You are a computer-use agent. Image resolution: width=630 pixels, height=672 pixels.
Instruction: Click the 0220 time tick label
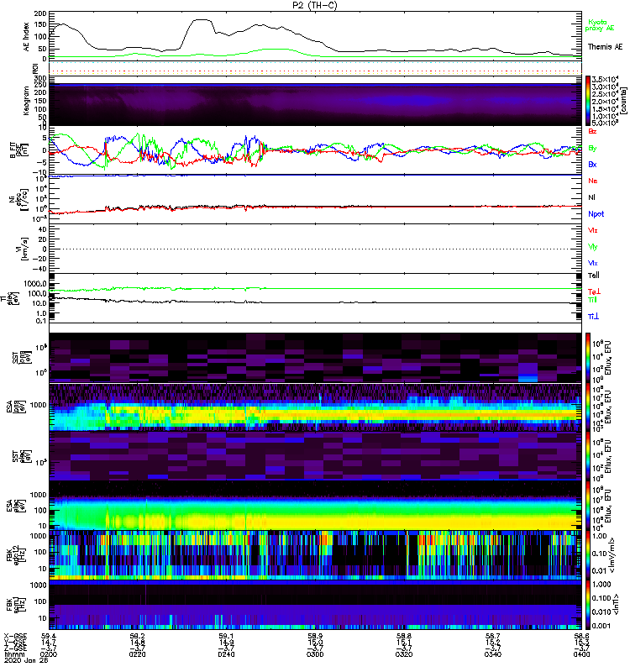click(137, 654)
